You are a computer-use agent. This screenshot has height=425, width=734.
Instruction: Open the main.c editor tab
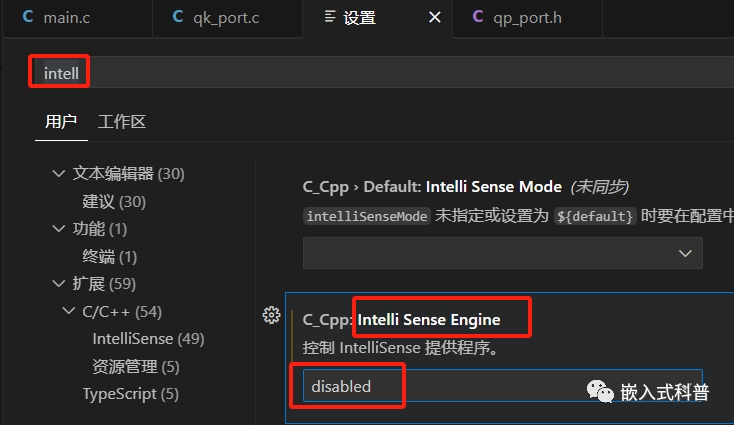tap(77, 18)
